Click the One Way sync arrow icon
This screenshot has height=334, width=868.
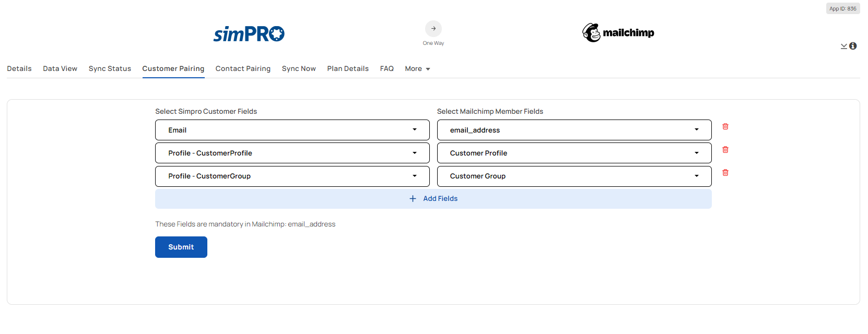click(x=433, y=29)
